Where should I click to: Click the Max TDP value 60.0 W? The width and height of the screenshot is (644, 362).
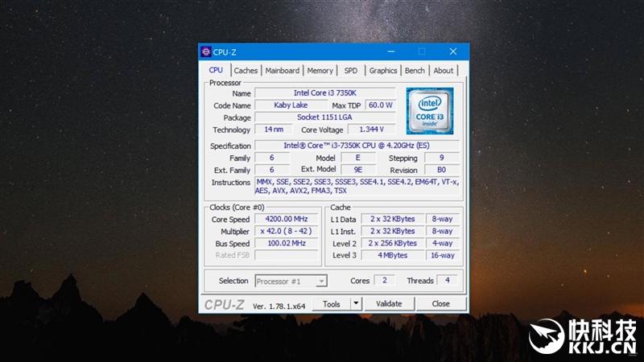(x=380, y=105)
